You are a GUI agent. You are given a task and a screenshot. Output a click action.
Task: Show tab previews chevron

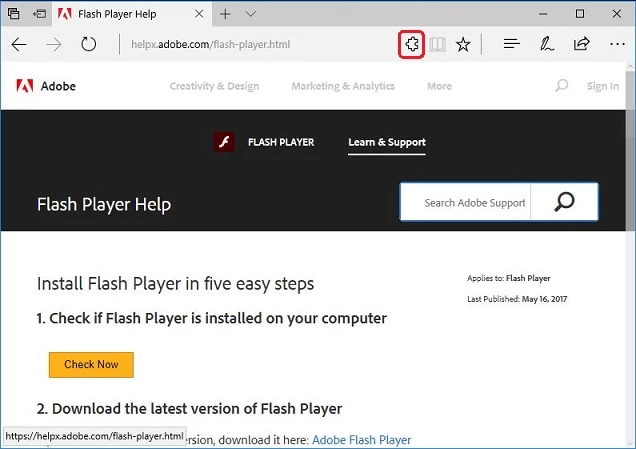(251, 14)
